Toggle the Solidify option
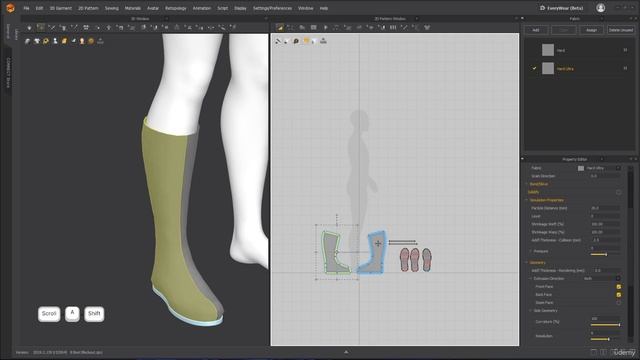This screenshot has height=360, width=640. click(x=618, y=192)
